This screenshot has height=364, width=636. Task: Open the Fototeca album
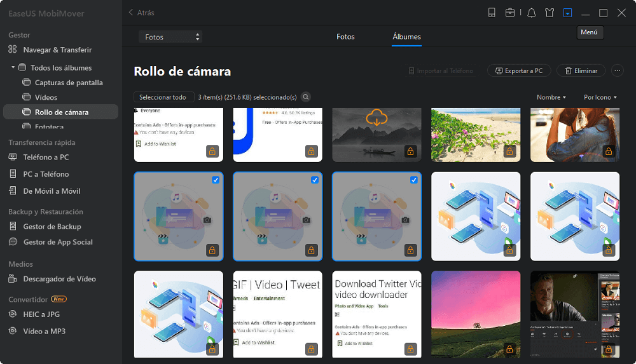tap(49, 127)
